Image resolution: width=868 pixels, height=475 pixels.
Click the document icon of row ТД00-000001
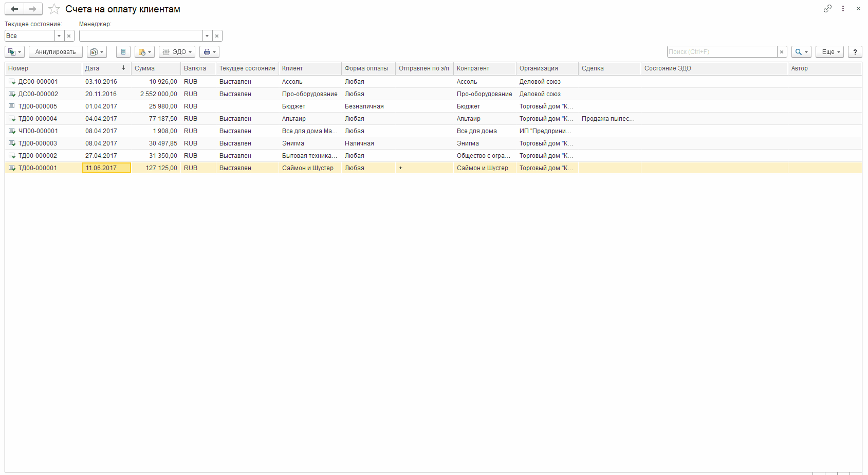point(12,168)
